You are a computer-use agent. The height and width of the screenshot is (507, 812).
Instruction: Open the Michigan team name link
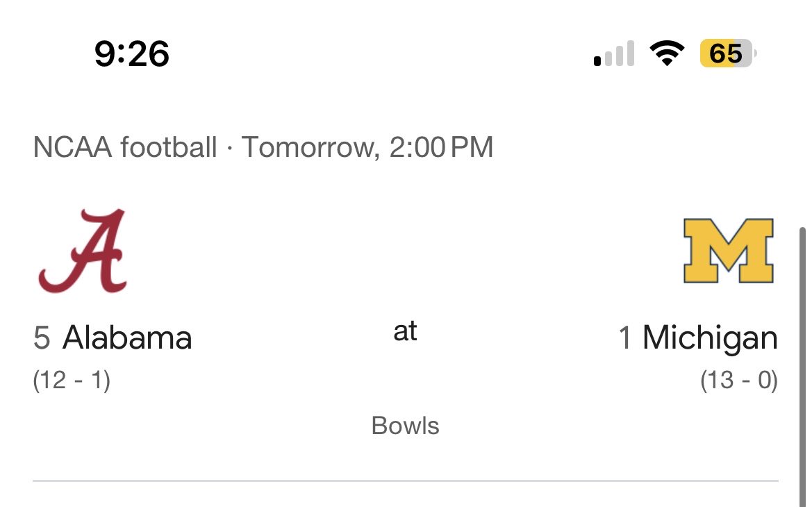click(710, 338)
